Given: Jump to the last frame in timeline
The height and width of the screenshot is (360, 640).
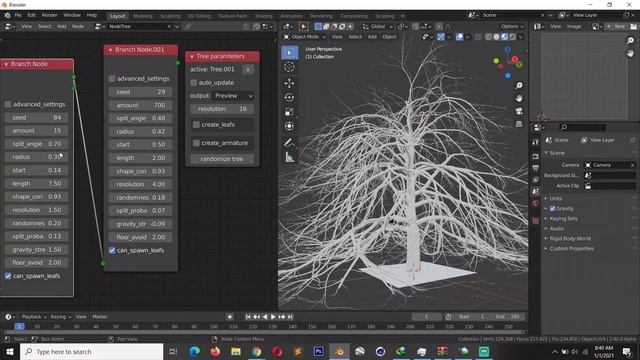Looking at the screenshot, I should click(x=290, y=317).
